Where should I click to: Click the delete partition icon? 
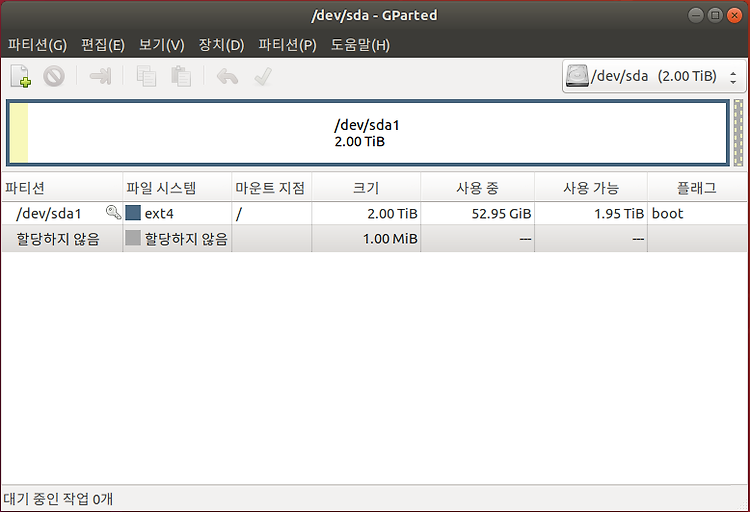[x=54, y=76]
